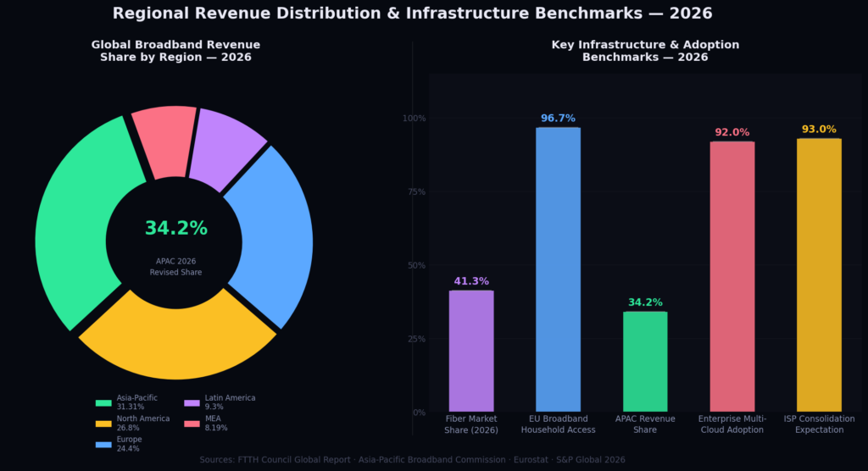Click the 34.2% label above green bar
The height and width of the screenshot is (471, 868).
645,302
